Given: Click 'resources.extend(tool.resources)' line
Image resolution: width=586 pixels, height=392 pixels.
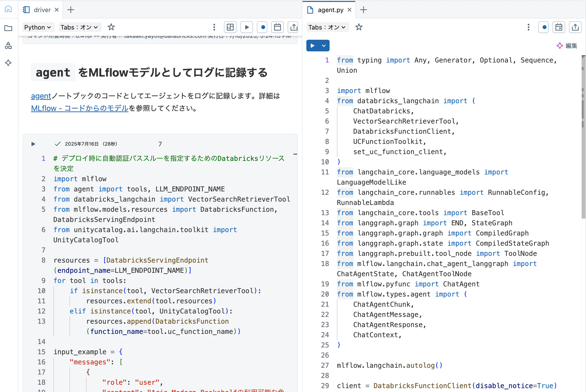Looking at the screenshot, I should pos(151,301).
